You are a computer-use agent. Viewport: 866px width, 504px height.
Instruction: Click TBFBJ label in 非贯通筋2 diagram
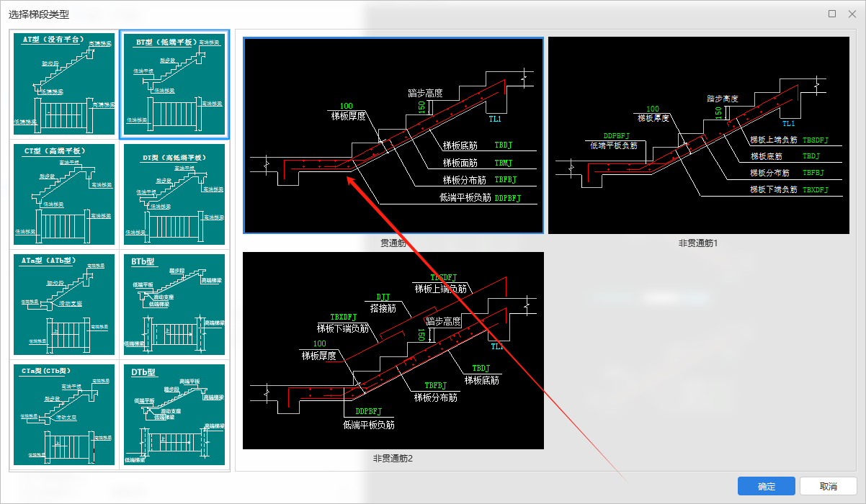pos(435,386)
